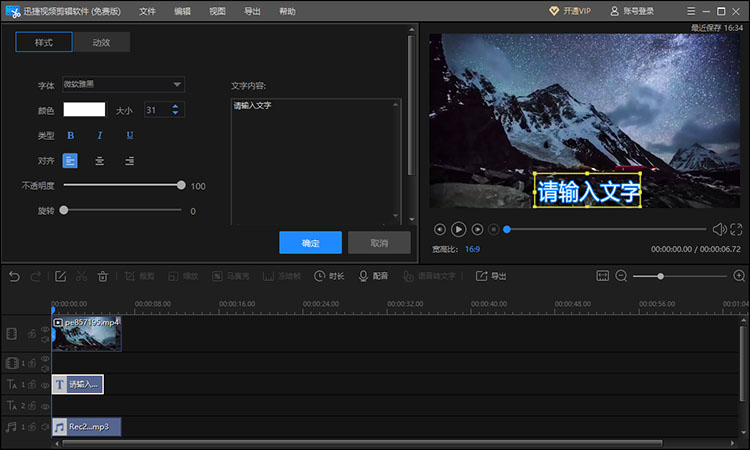This screenshot has width=750, height=450.
Task: Mute the audio track 1
Action: point(45,427)
